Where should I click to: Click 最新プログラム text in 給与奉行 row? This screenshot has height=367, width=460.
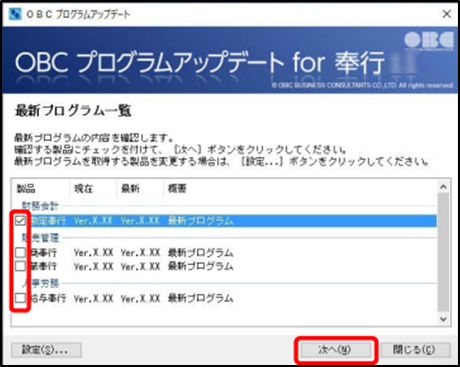tap(200, 298)
